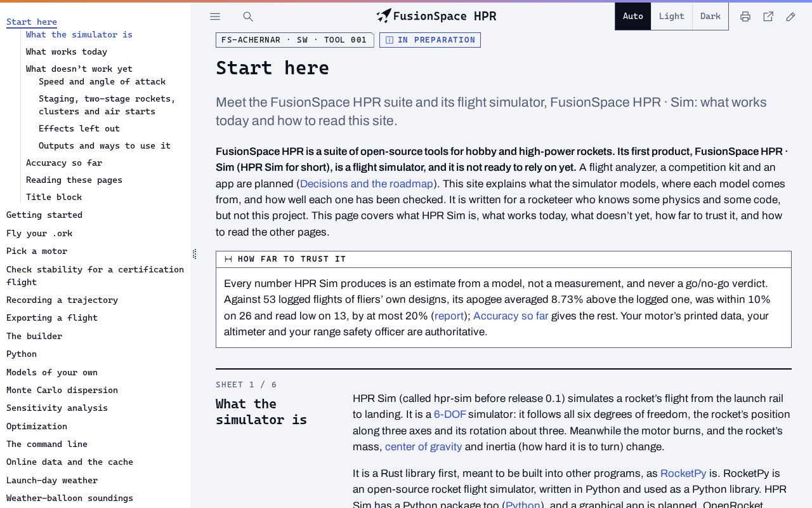Open the external link icon in the toolbar

[768, 17]
